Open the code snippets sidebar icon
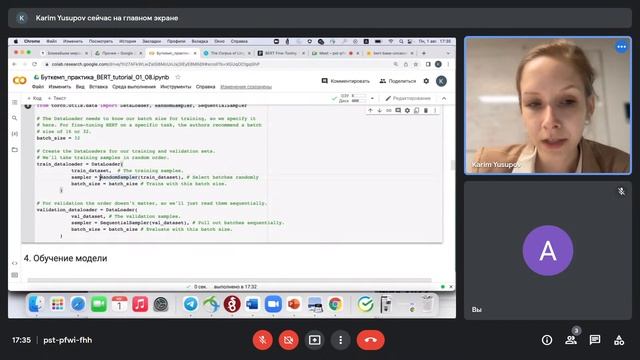640x360 pixels. [15, 263]
